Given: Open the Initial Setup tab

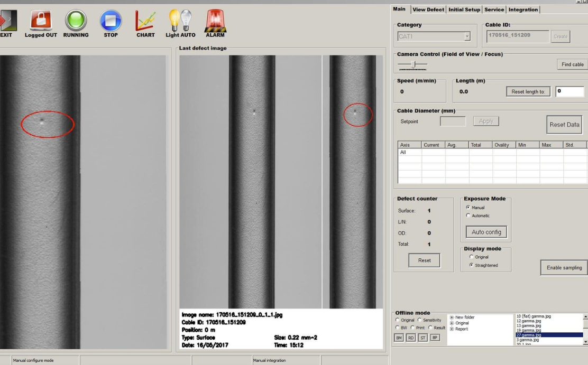Looking at the screenshot, I should coord(464,10).
